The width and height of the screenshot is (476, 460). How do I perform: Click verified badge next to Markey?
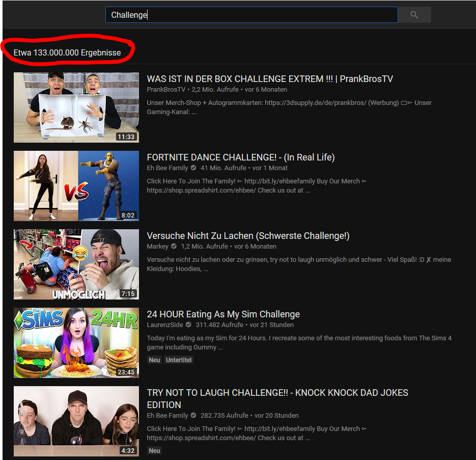tap(174, 247)
